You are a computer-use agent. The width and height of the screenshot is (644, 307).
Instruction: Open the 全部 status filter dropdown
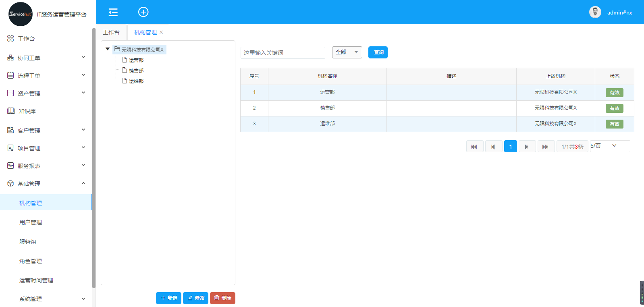click(347, 52)
